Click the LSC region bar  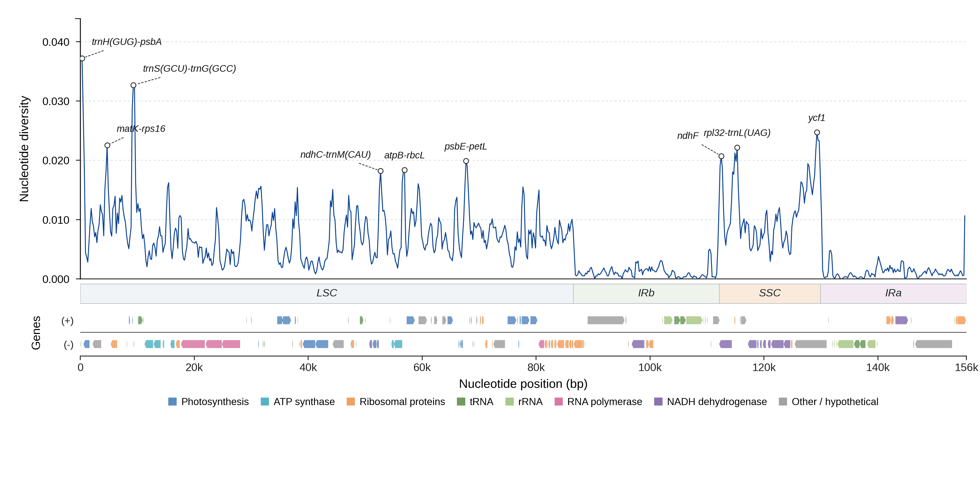click(x=327, y=293)
